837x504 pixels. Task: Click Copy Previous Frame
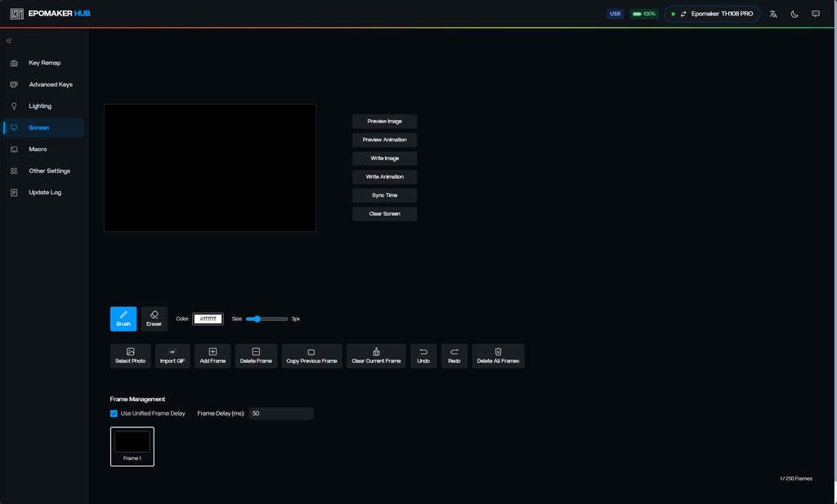(x=311, y=356)
